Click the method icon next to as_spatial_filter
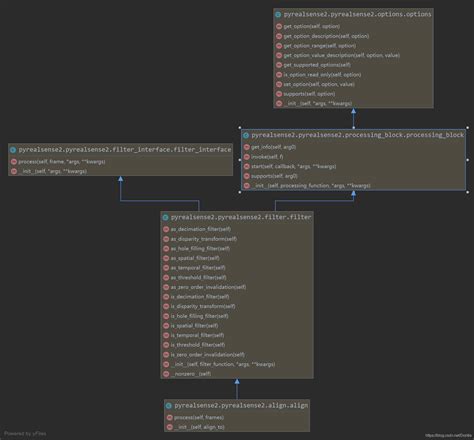This screenshot has height=440, width=474. (166, 258)
